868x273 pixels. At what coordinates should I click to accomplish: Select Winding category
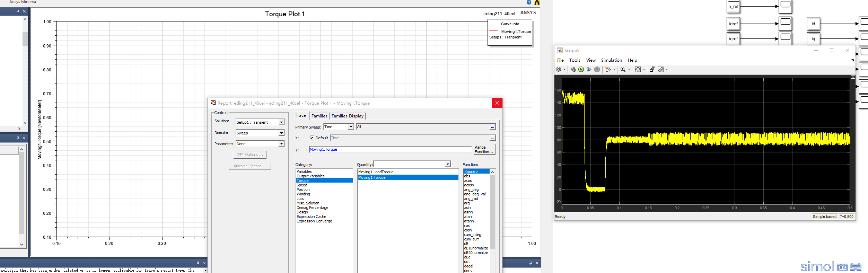pyautogui.click(x=303, y=194)
